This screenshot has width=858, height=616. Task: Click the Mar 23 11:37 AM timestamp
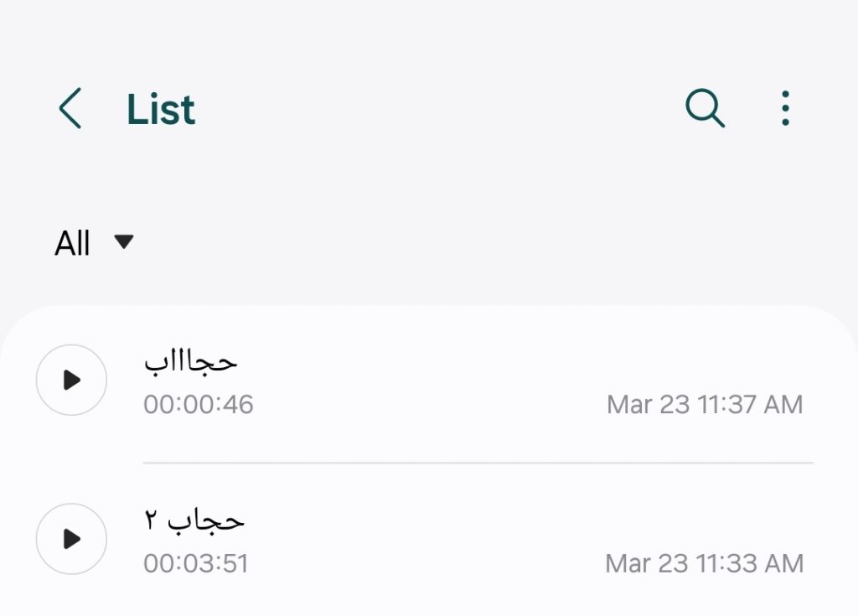coord(705,405)
